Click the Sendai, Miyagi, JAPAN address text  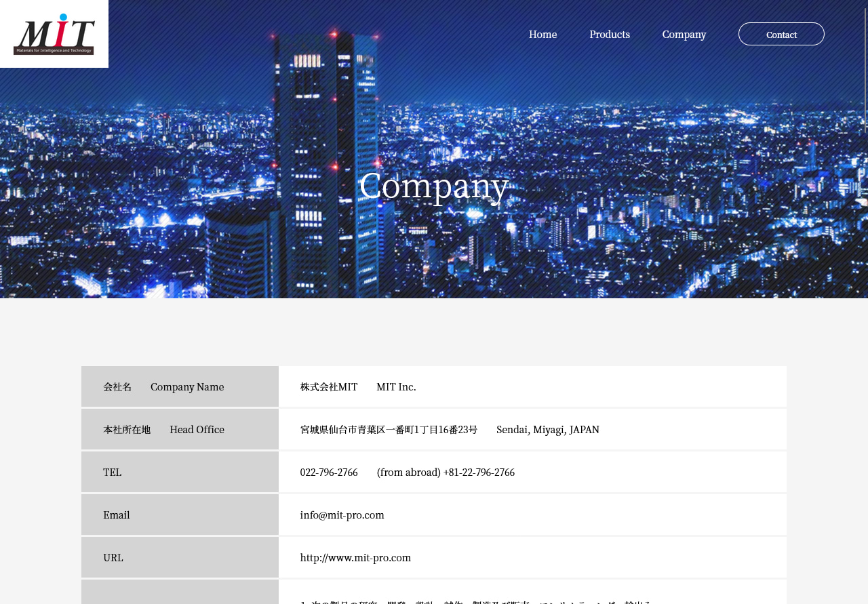point(548,430)
